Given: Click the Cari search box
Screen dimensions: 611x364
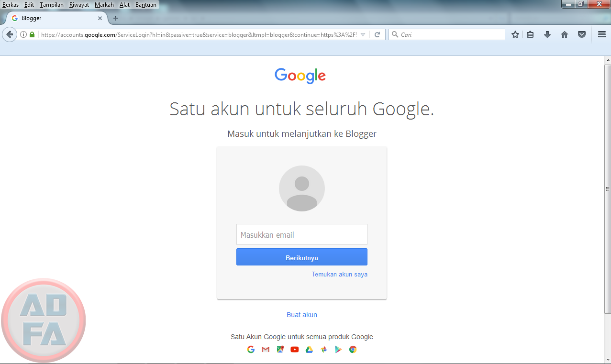Looking at the screenshot, I should (446, 34).
